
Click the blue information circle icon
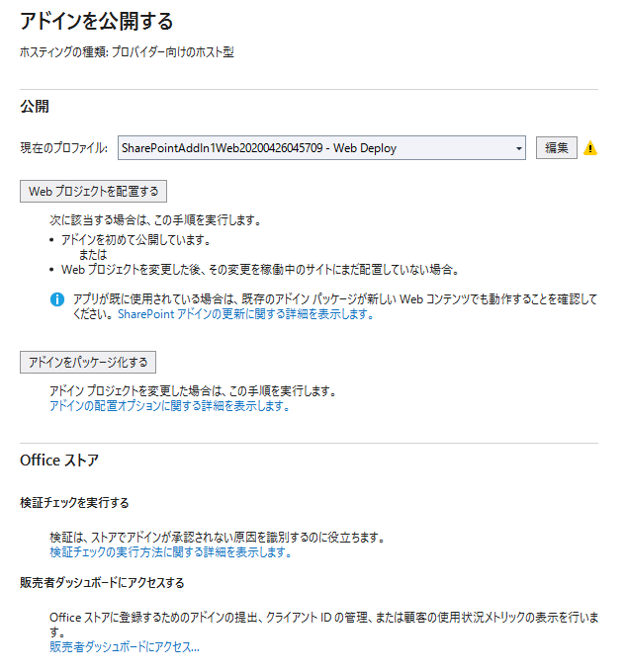(57, 299)
